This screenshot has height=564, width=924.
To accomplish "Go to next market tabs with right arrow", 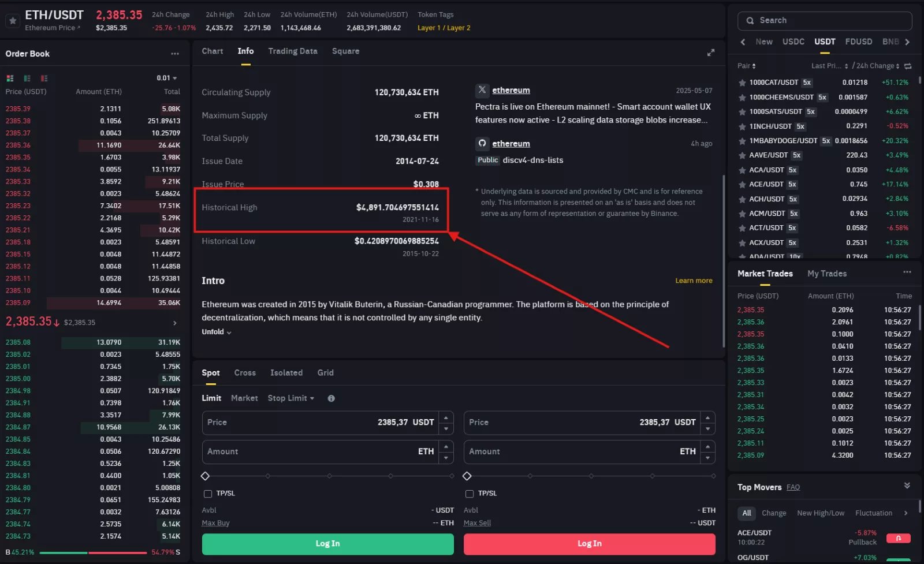I will 907,42.
